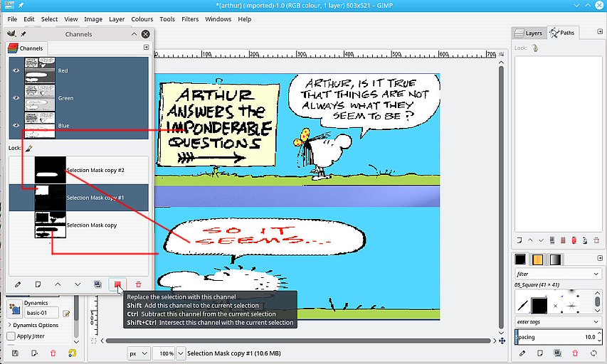607x364 pixels.
Task: Click the pin icon in the title bar
Action: pyautogui.click(x=21, y=6)
